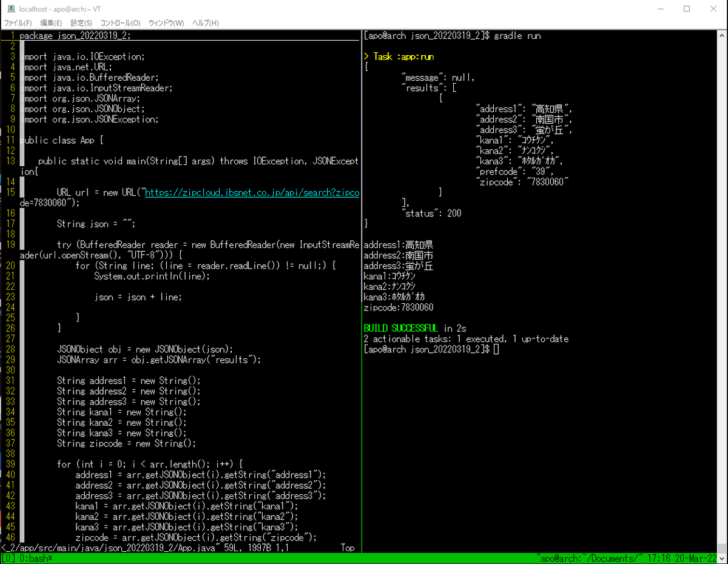Click the 'BUILD SUCCESSFUL' message
Image resolution: width=728 pixels, height=564 pixels.
(401, 328)
